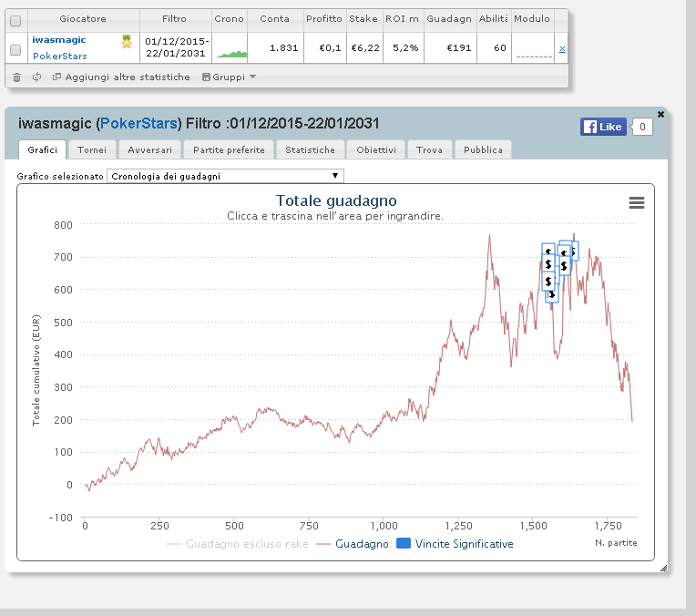The image size is (696, 616).
Task: Switch to the Tornei tab
Action: 92,149
